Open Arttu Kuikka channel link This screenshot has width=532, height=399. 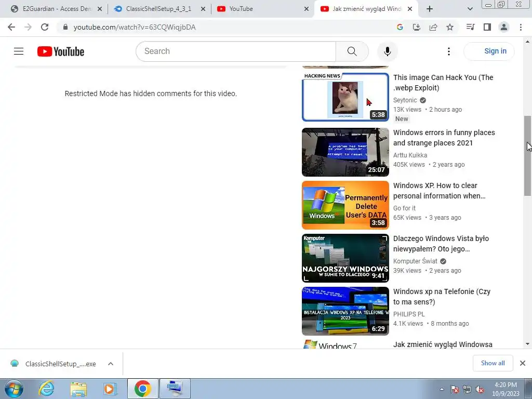pos(410,155)
